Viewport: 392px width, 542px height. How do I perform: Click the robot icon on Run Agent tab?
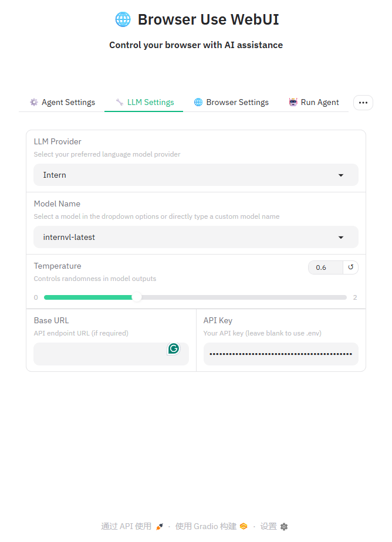[293, 102]
